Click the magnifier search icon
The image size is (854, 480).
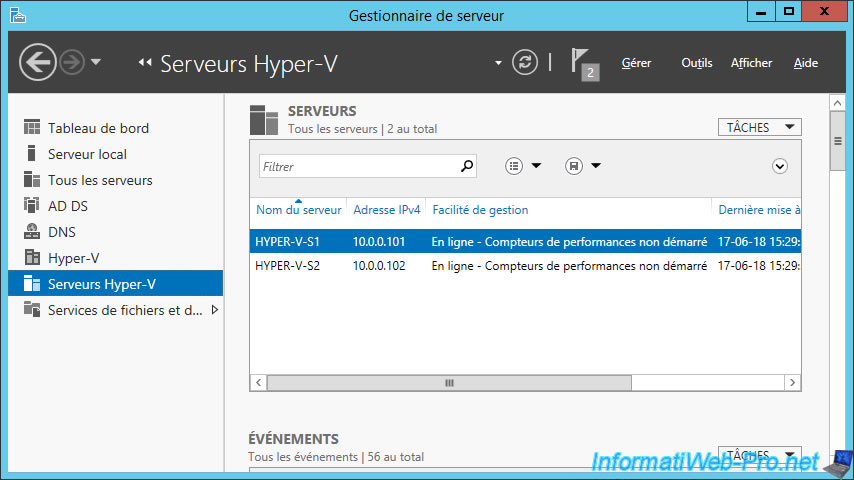(467, 166)
